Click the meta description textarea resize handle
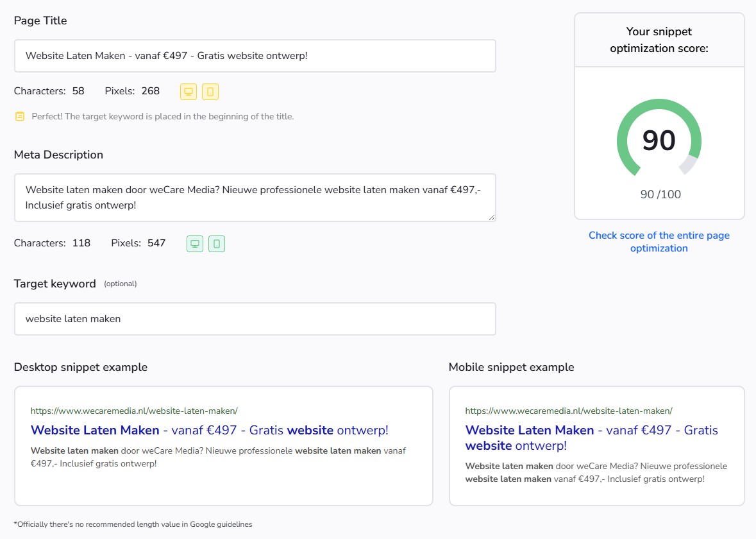This screenshot has width=756, height=539. click(x=491, y=218)
